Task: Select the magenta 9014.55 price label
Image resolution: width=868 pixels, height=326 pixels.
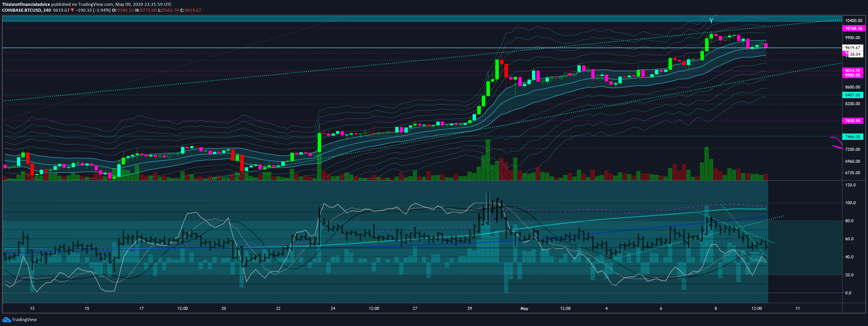Action: point(853,71)
